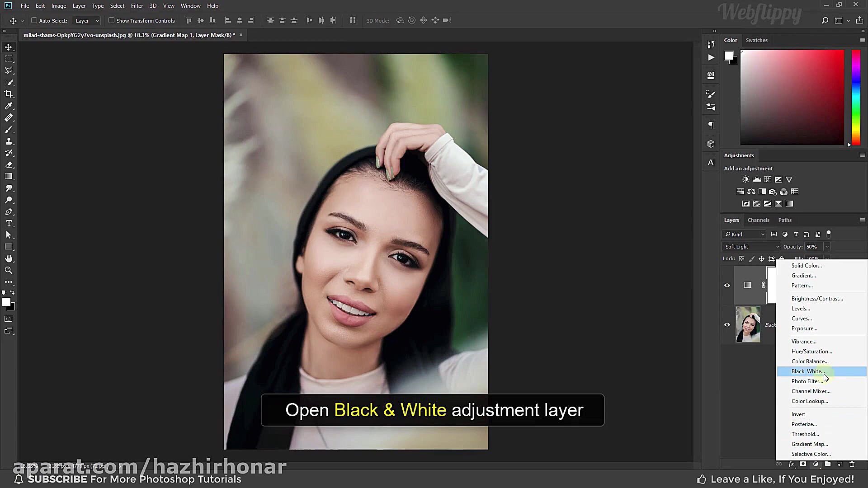Select the Crop tool
The height and width of the screenshot is (488, 868).
[9, 94]
